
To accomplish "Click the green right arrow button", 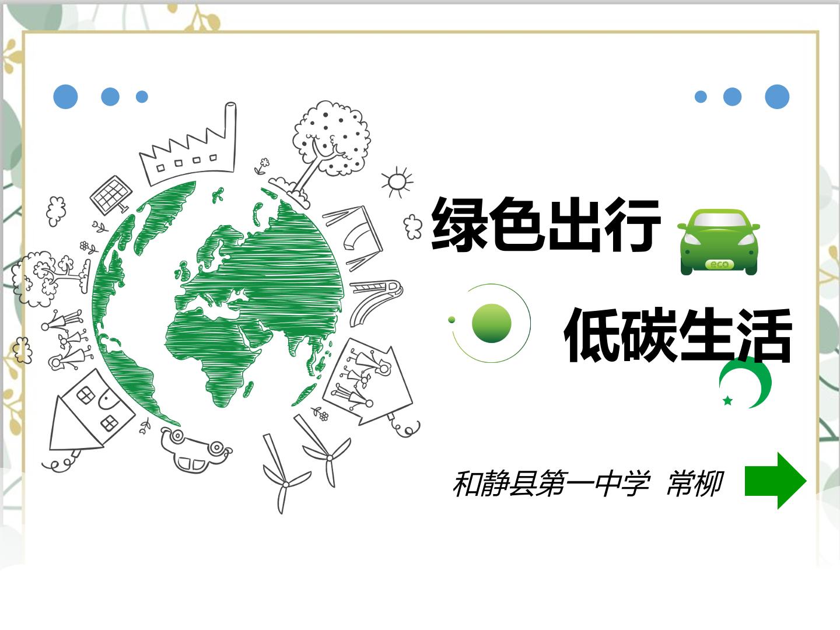I will point(776,481).
